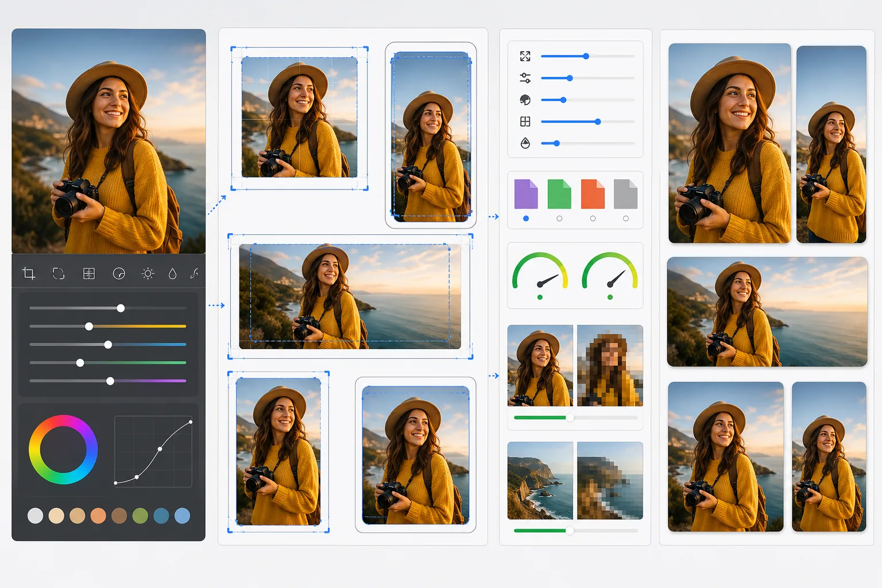Image resolution: width=882 pixels, height=588 pixels.
Task: Select the rounded selection frame tool
Action: 59,273
